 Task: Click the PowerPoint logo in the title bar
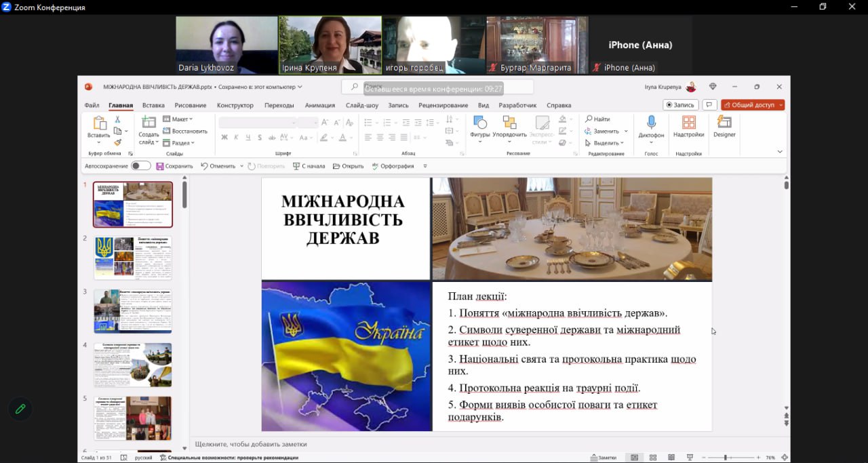(88, 87)
